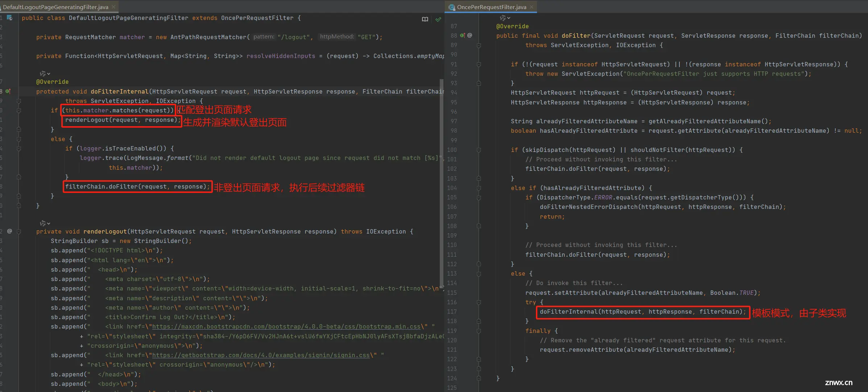Click the author inlay dropdown chevron above renderLogout
868x392 pixels.
point(49,224)
